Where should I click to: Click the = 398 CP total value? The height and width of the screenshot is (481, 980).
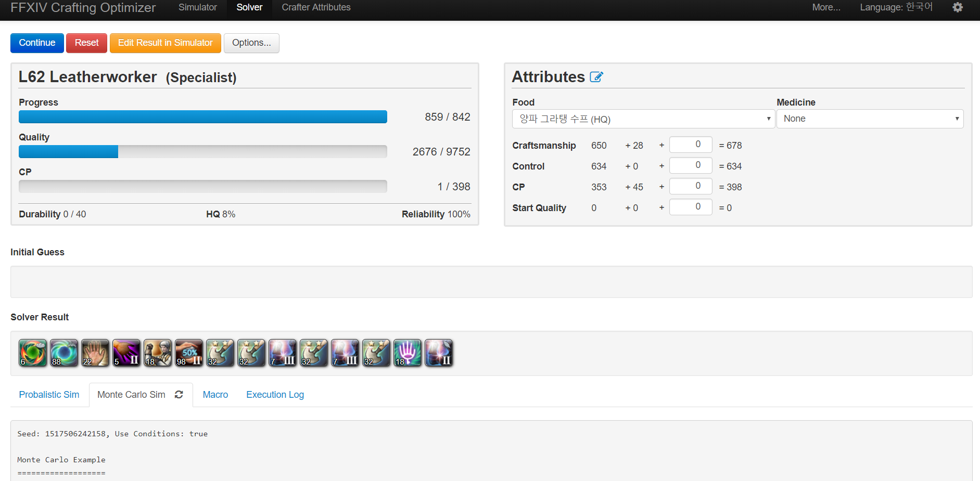pyautogui.click(x=730, y=187)
